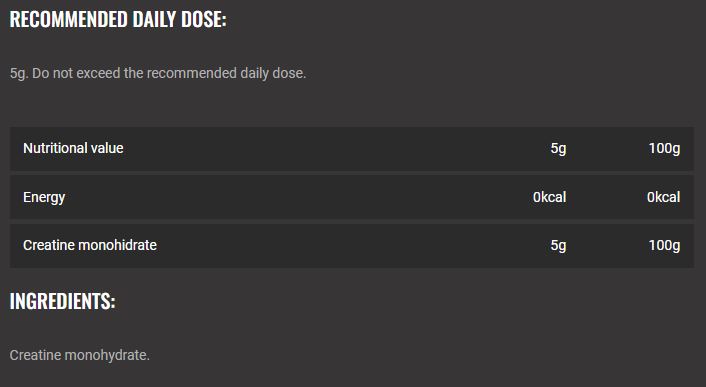Screen dimensions: 706x387
Task: Click the Energy 0kcal value per 5g
Action: coord(549,197)
